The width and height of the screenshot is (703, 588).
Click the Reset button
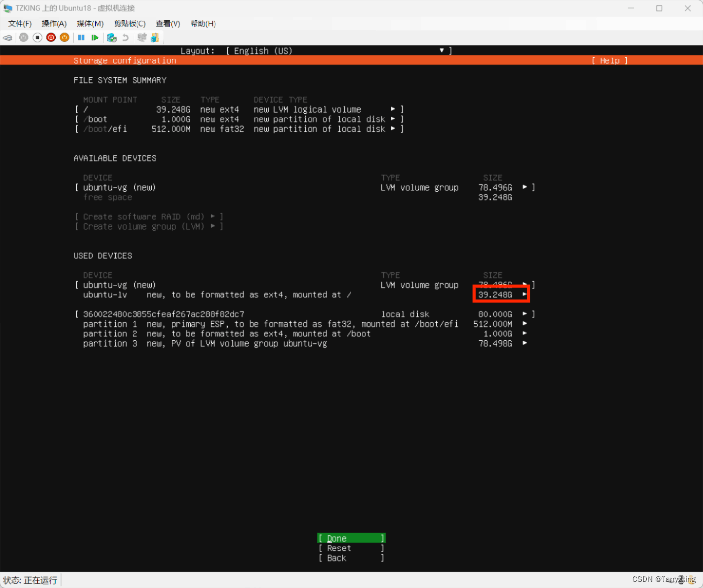(x=351, y=548)
